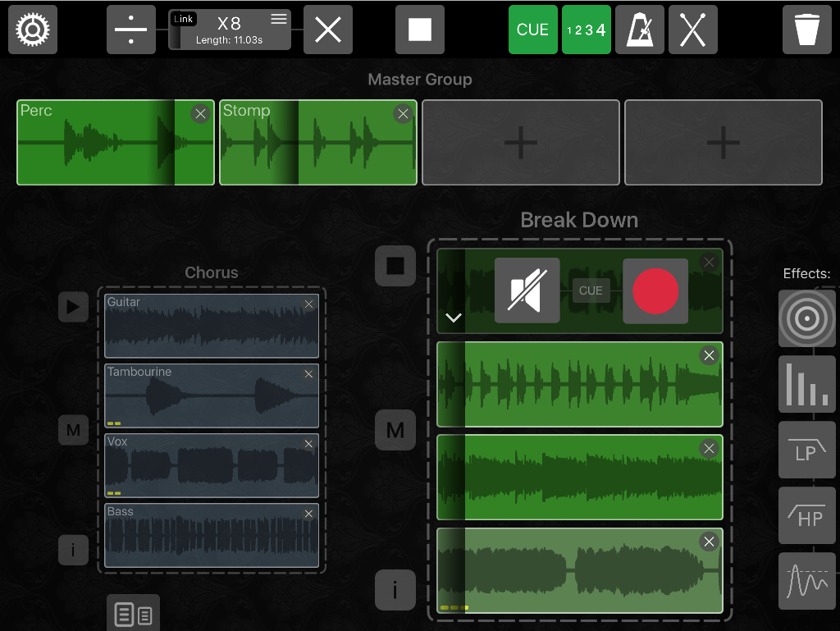Remove the fourth Break Down loop
The width and height of the screenshot is (840, 631).
(x=710, y=542)
